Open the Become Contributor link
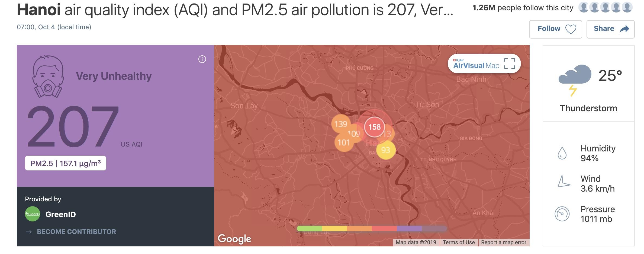 pyautogui.click(x=76, y=231)
